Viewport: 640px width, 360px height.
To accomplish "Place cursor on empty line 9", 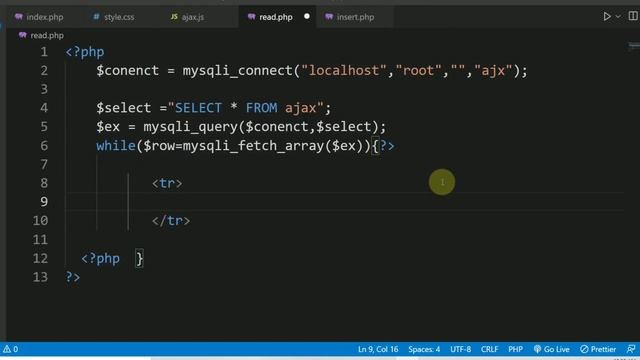I will (344, 202).
